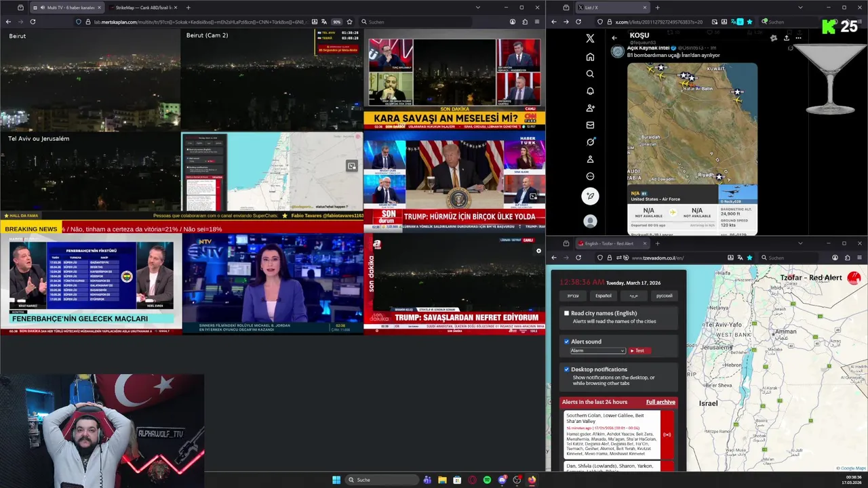Open Messages envelope in X sidebar
This screenshot has height=488, width=868.
[x=590, y=125]
